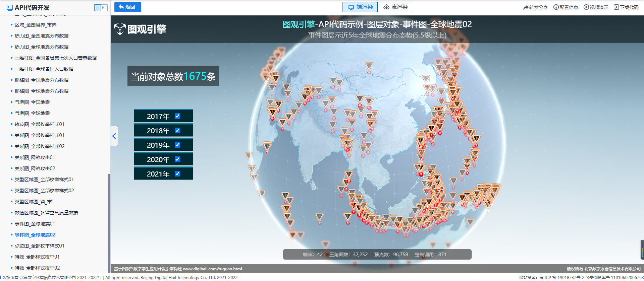
Task: Select 类型区域图_省_市 entry
Action: pyautogui.click(x=33, y=202)
